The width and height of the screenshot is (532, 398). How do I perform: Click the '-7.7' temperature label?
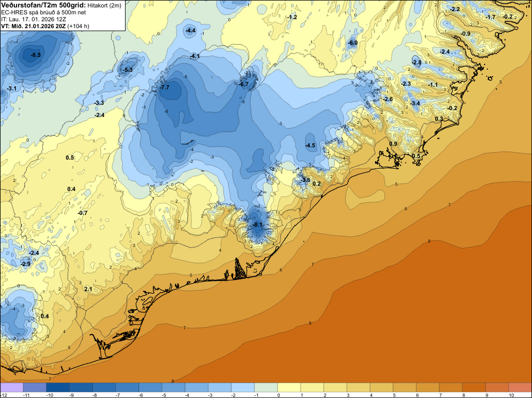[x=164, y=87]
